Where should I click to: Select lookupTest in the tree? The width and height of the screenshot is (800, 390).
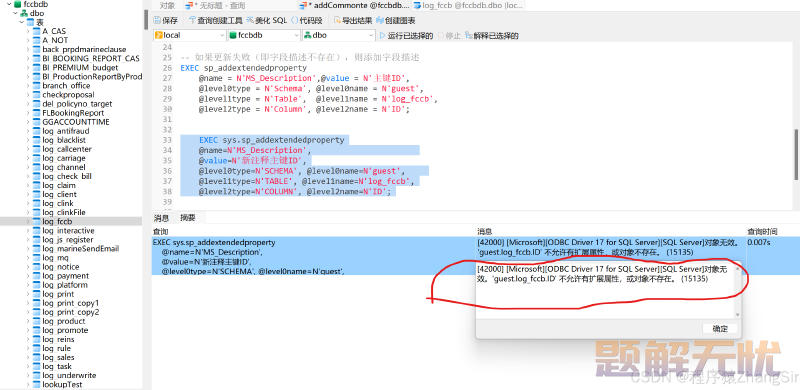coord(62,385)
